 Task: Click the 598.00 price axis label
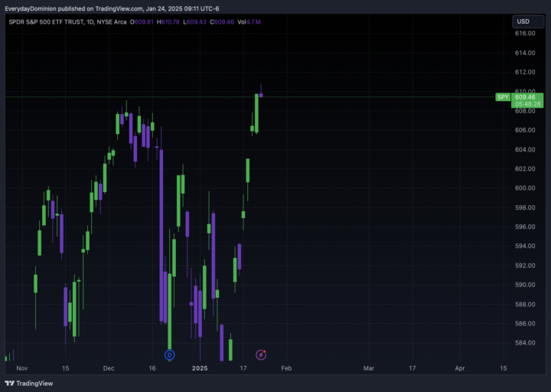pos(525,207)
